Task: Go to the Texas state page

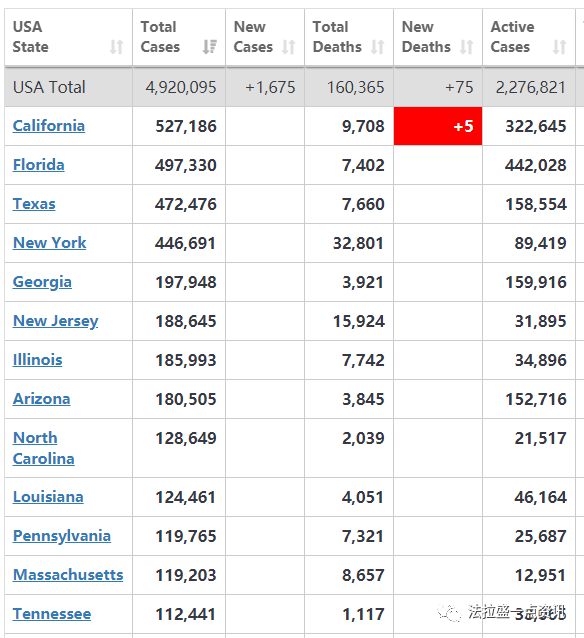Action: click(x=34, y=204)
